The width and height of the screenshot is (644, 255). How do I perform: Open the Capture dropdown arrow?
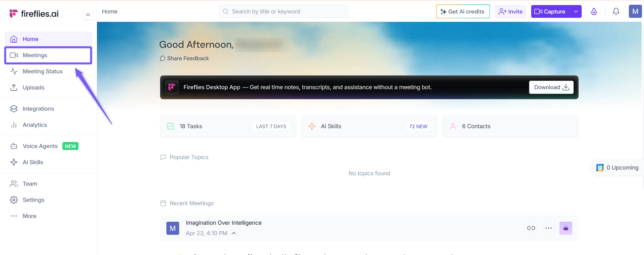[576, 11]
